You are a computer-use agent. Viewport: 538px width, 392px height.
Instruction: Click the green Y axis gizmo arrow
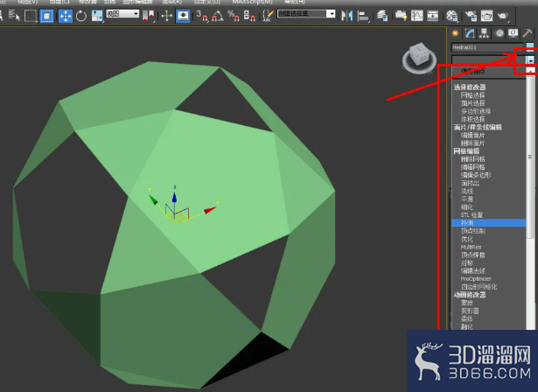pyautogui.click(x=153, y=199)
